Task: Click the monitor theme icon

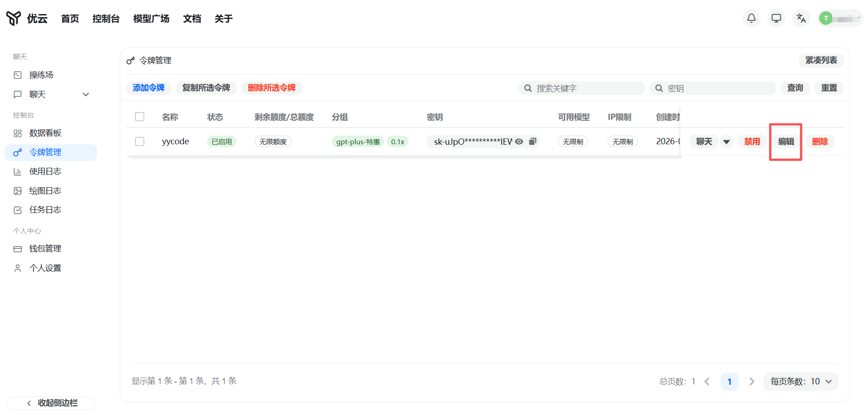Action: [776, 18]
